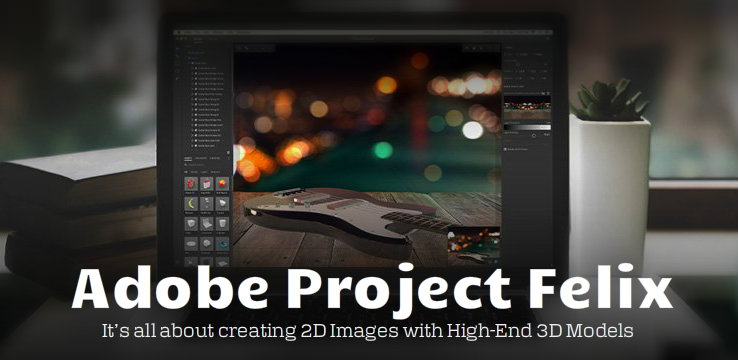Switch to the second tab of assets panel

click(x=201, y=158)
